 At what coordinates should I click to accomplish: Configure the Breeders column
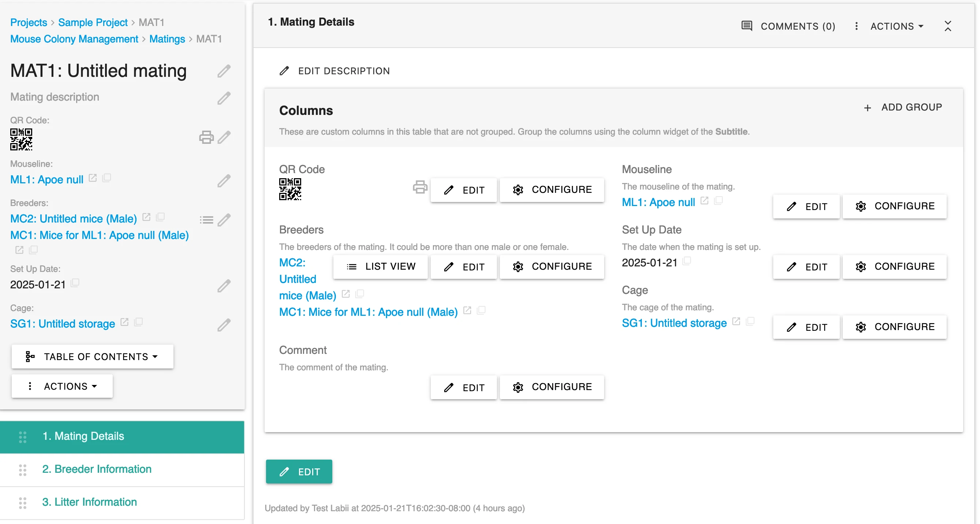552,267
